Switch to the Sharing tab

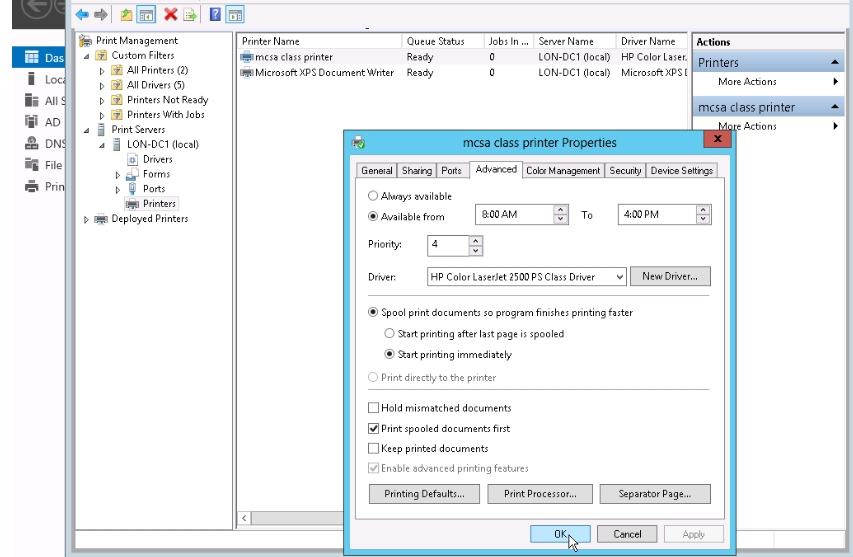pos(417,171)
